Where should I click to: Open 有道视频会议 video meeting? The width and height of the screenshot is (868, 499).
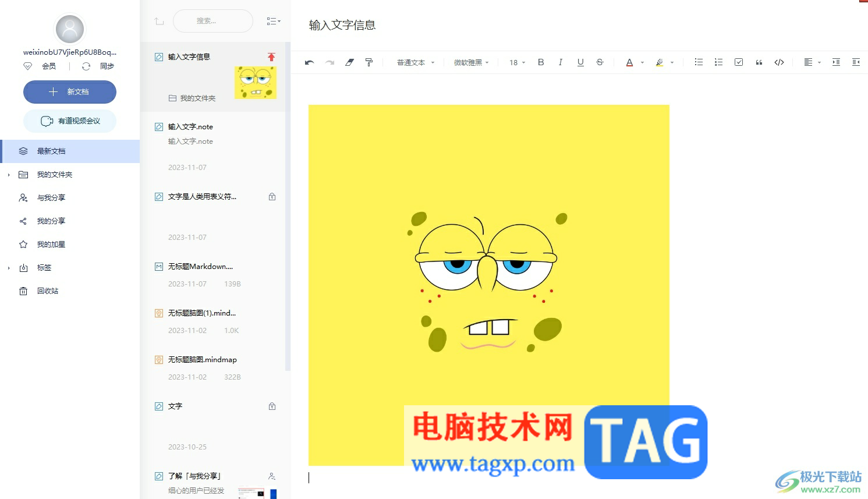pyautogui.click(x=70, y=121)
